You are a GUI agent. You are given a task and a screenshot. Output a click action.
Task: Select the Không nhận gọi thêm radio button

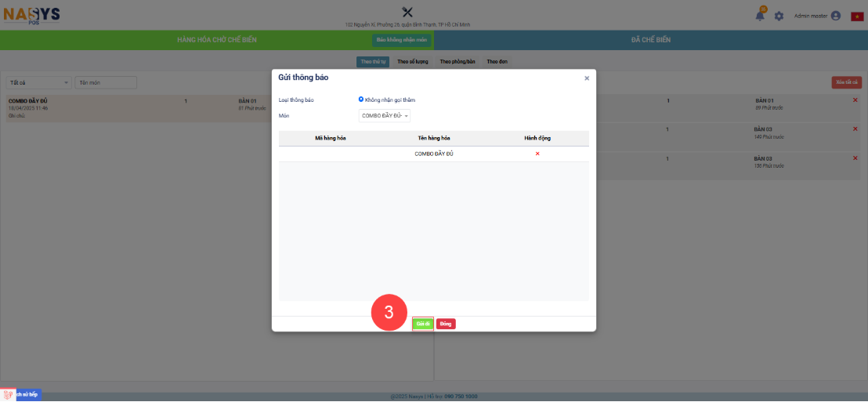361,100
